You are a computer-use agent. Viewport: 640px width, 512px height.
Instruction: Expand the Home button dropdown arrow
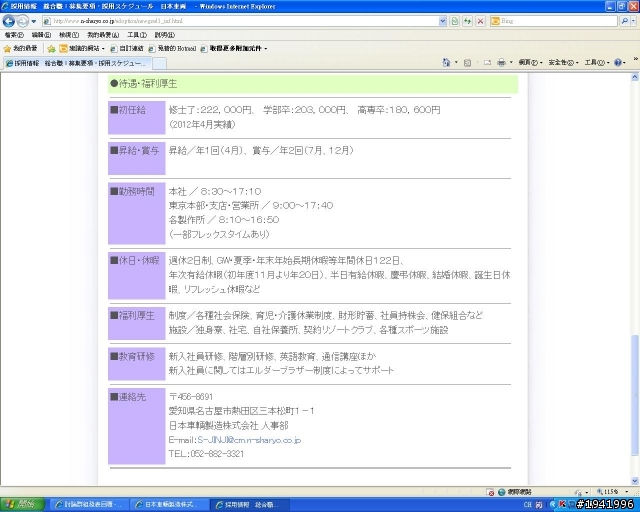coord(456,62)
